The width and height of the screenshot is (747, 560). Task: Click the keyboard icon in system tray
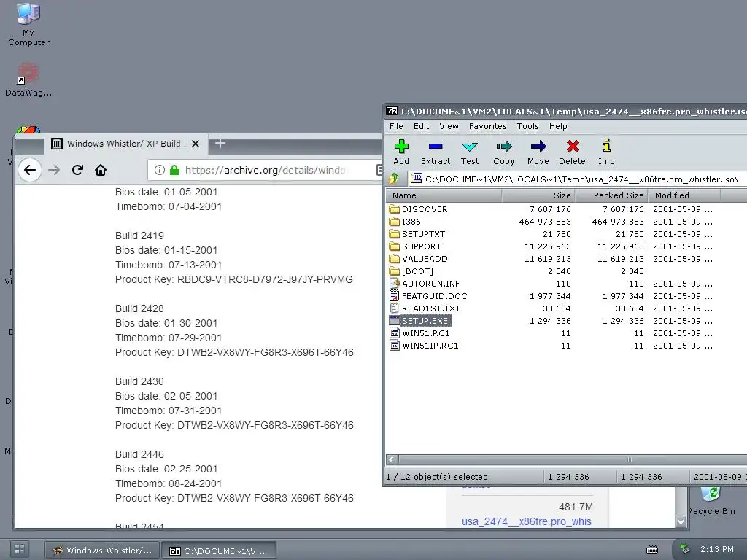(651, 550)
